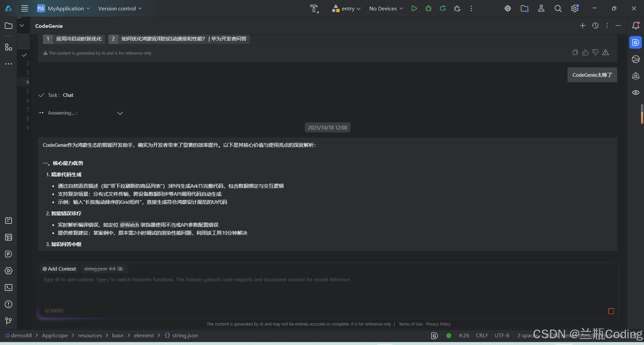The height and width of the screenshot is (345, 644).
Task: Click the robot icon on the right sidebar
Action: click(x=636, y=76)
